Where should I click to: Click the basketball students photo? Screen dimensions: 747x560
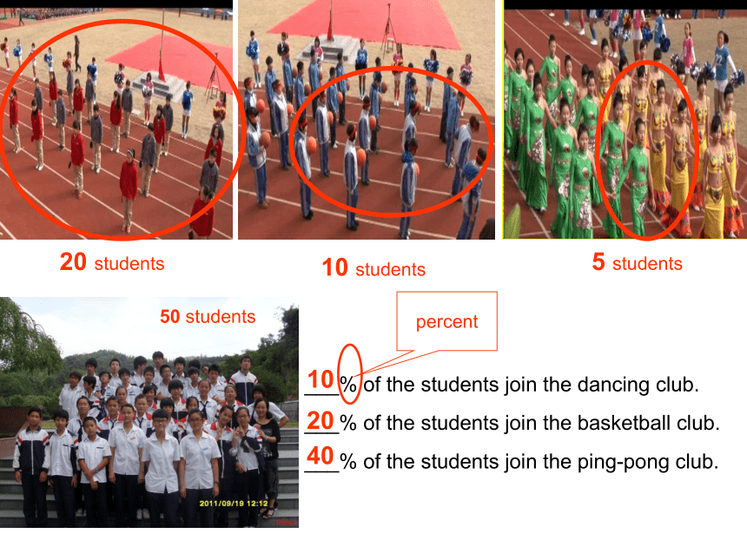(367, 120)
